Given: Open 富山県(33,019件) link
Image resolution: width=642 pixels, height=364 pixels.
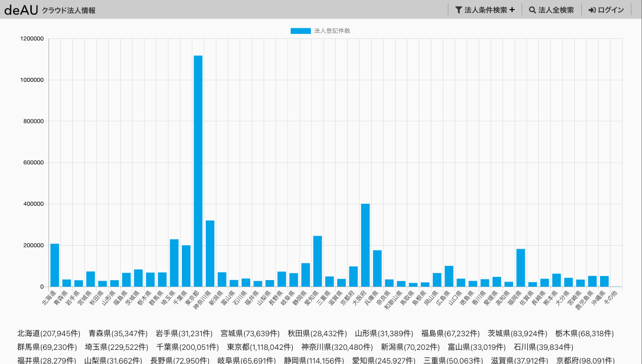Looking at the screenshot, I should pos(477,347).
